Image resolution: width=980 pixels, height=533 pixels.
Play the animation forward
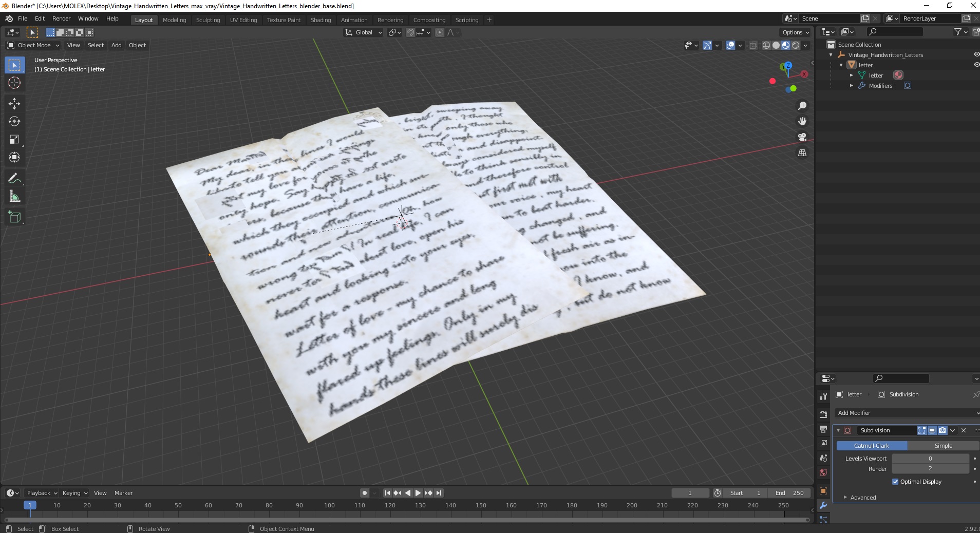point(418,493)
